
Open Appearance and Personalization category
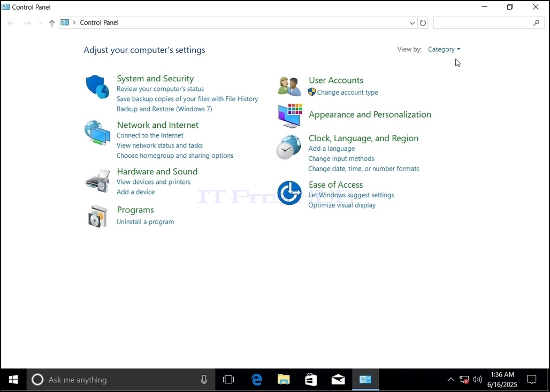coord(370,114)
